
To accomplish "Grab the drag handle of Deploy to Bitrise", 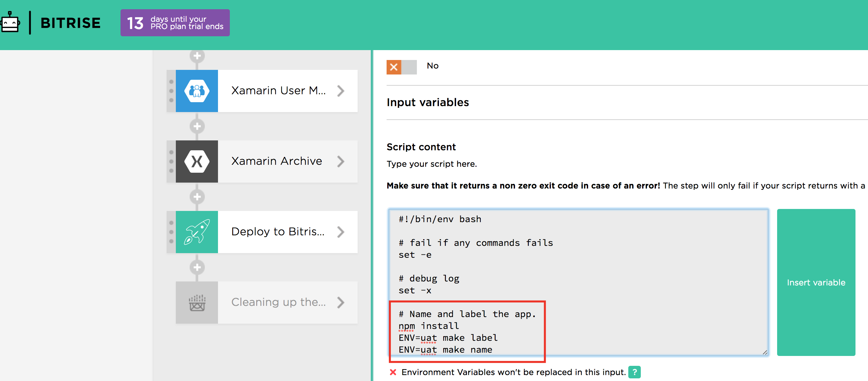I will [x=171, y=232].
